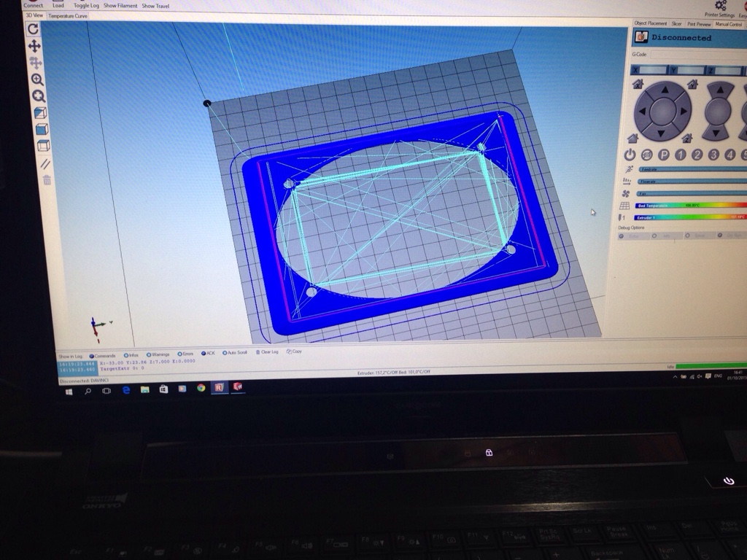Toggle Infos in log filter

[131, 355]
